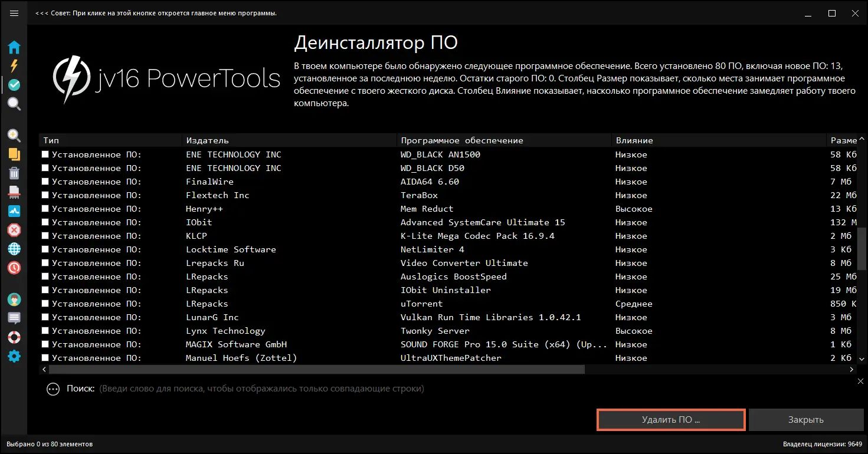This screenshot has height=454, width=868.
Task: Click the blue activity monitor sidebar icon
Action: pos(14,210)
